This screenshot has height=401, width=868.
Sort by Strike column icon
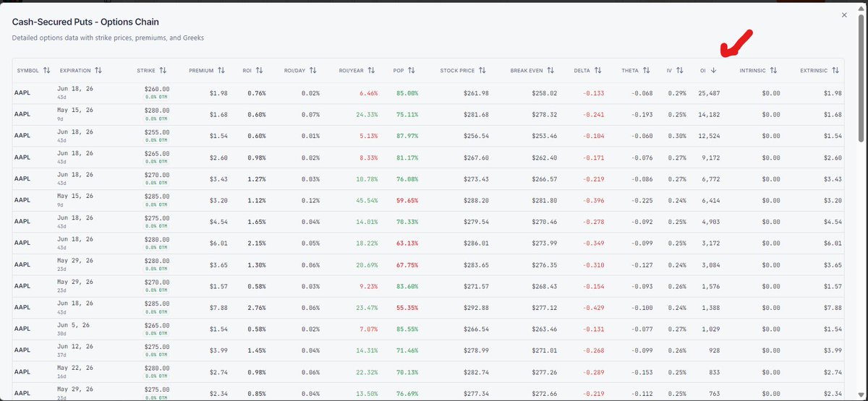163,71
